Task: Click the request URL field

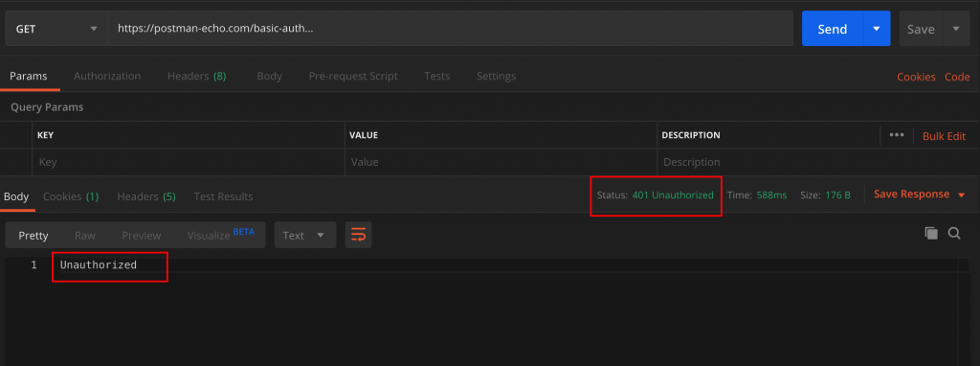Action: 451,29
